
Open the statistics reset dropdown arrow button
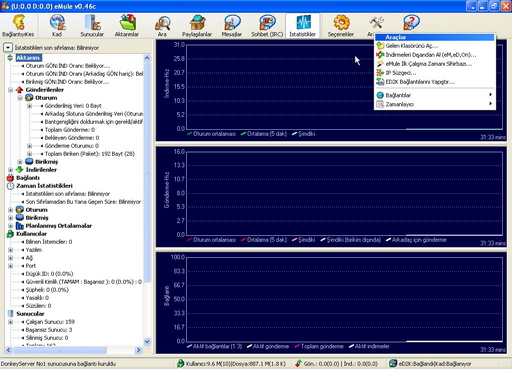click(x=8, y=48)
